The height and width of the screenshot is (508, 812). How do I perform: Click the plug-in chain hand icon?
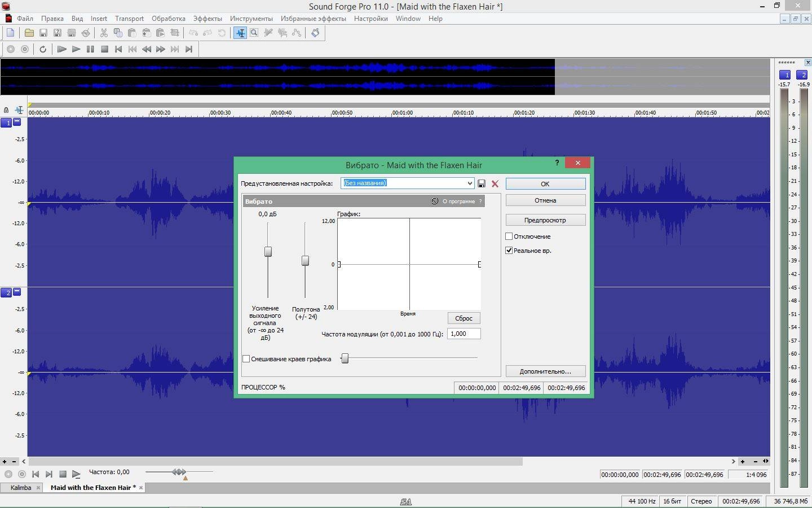point(315,33)
